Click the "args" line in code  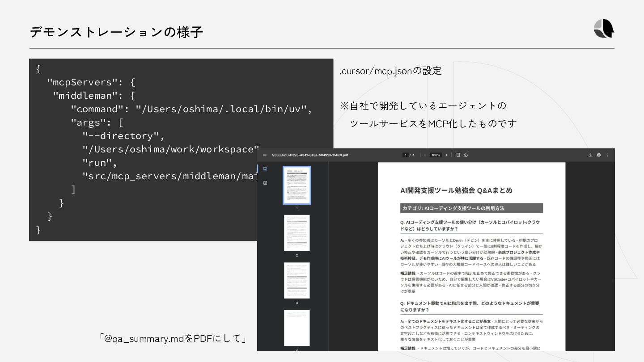pos(97,122)
